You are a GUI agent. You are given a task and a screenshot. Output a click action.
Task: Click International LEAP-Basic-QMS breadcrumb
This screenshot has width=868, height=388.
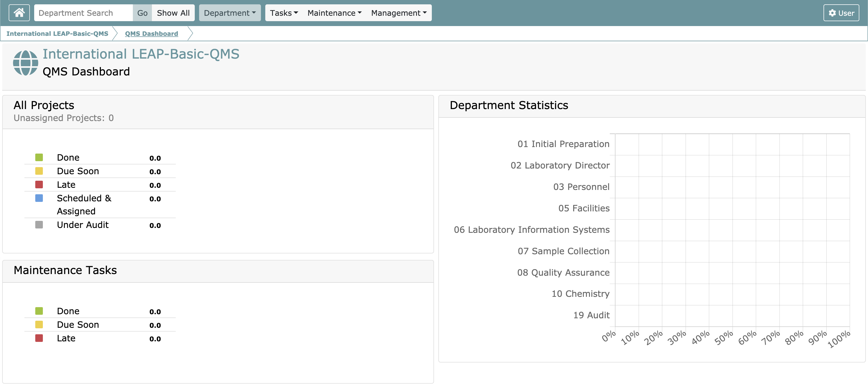click(x=57, y=34)
